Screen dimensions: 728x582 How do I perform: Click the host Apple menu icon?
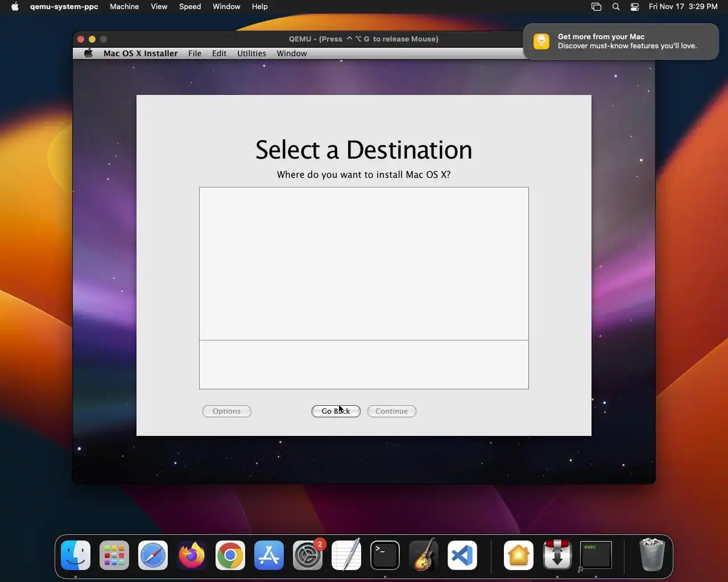(15, 7)
